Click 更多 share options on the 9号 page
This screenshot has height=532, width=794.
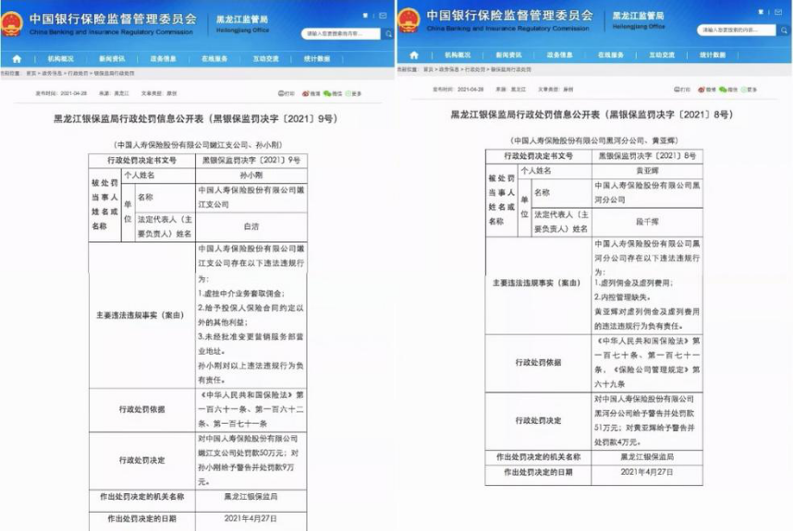pos(353,93)
